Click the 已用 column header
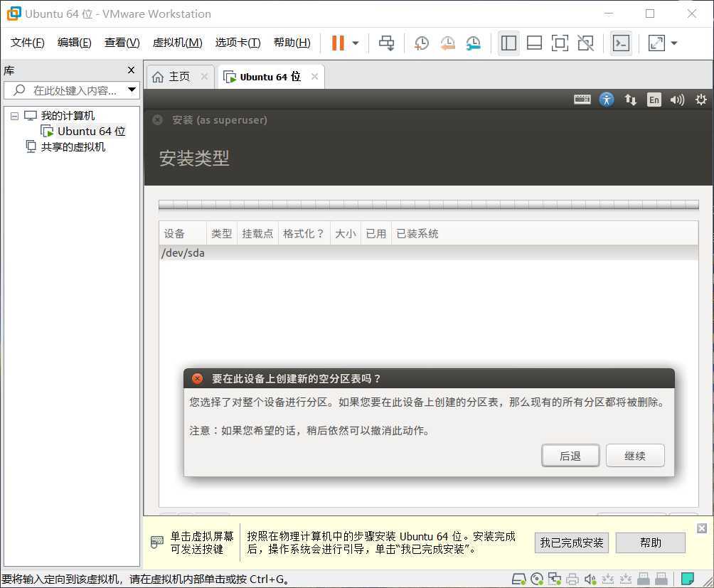 pos(376,233)
